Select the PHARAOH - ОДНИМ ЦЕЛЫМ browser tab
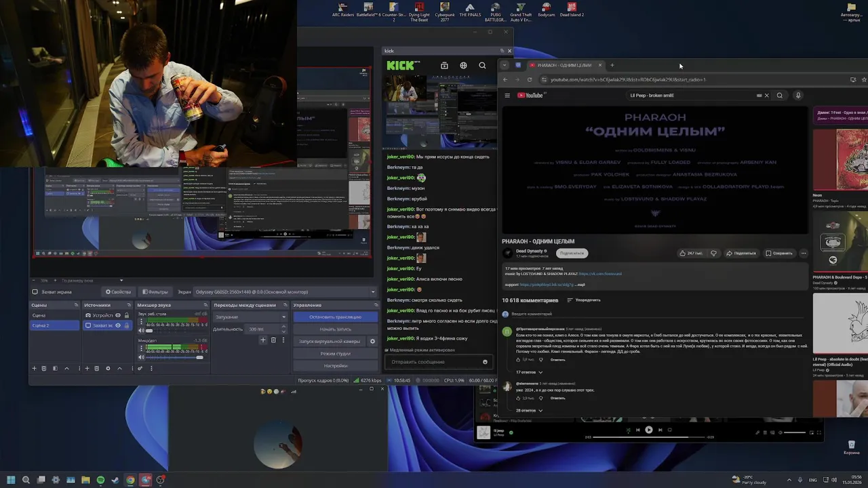Viewport: 868px width, 488px height. tap(565, 65)
